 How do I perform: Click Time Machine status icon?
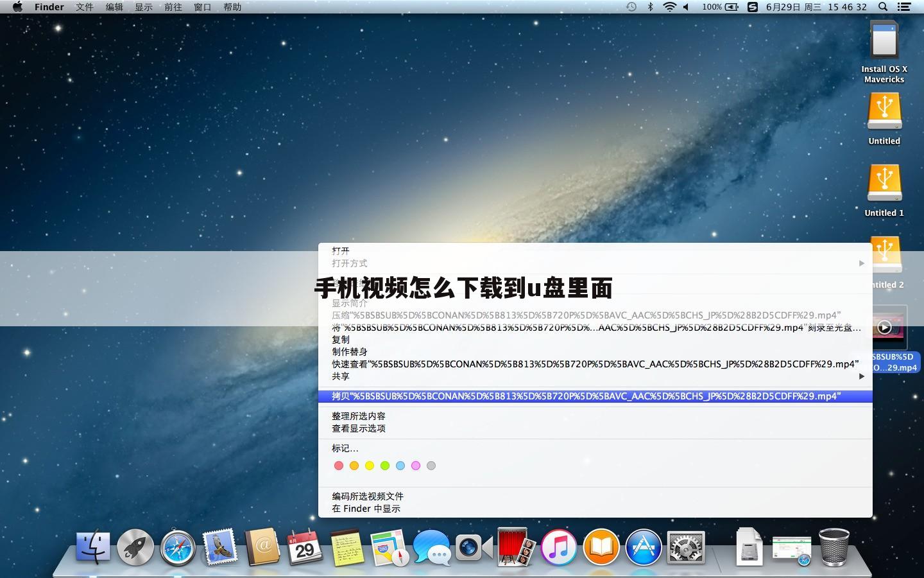coord(631,7)
